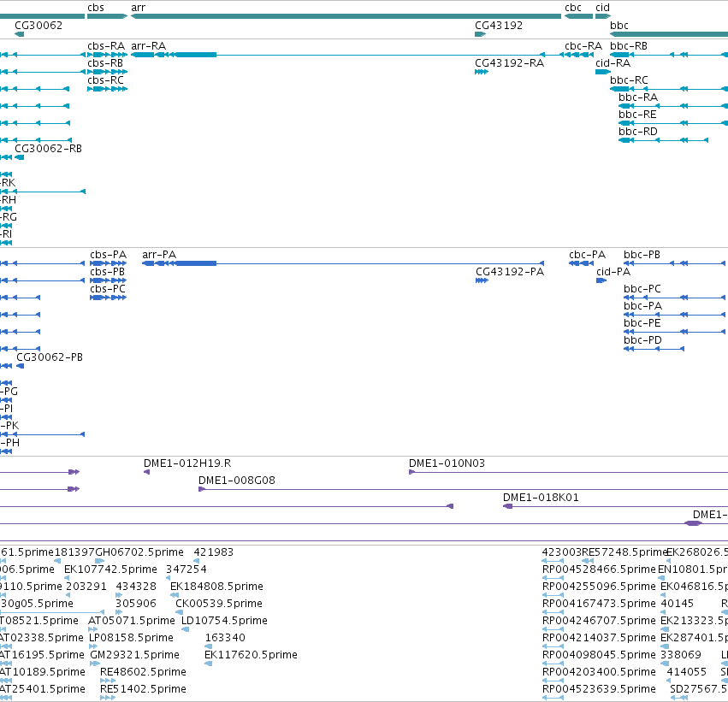
Task: Select the CG43192 gene label
Action: pyautogui.click(x=499, y=26)
